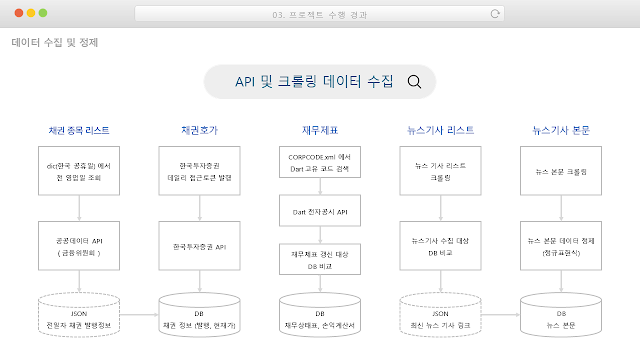Select the '재무제표 갱신 대상 DB 비교' box
This screenshot has height=360, width=640.
pyautogui.click(x=320, y=259)
